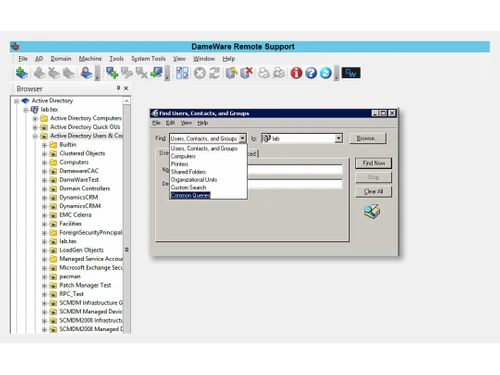Viewport: 500px width, 375px height.
Task: Select the DamewareCAC tree item
Action: (x=79, y=171)
